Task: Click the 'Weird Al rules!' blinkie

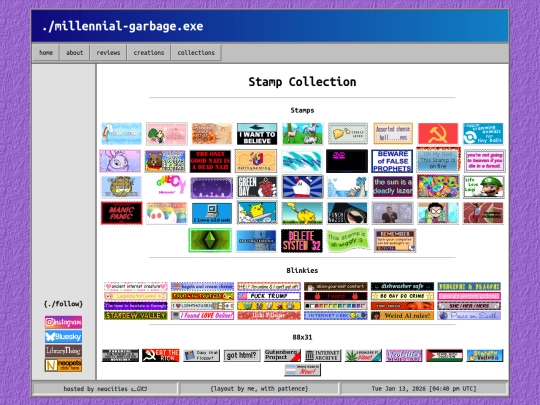Action: point(402,315)
